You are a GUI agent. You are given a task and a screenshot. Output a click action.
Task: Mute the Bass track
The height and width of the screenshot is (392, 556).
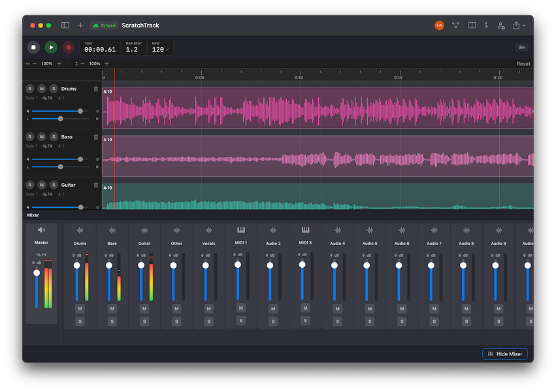click(x=42, y=137)
